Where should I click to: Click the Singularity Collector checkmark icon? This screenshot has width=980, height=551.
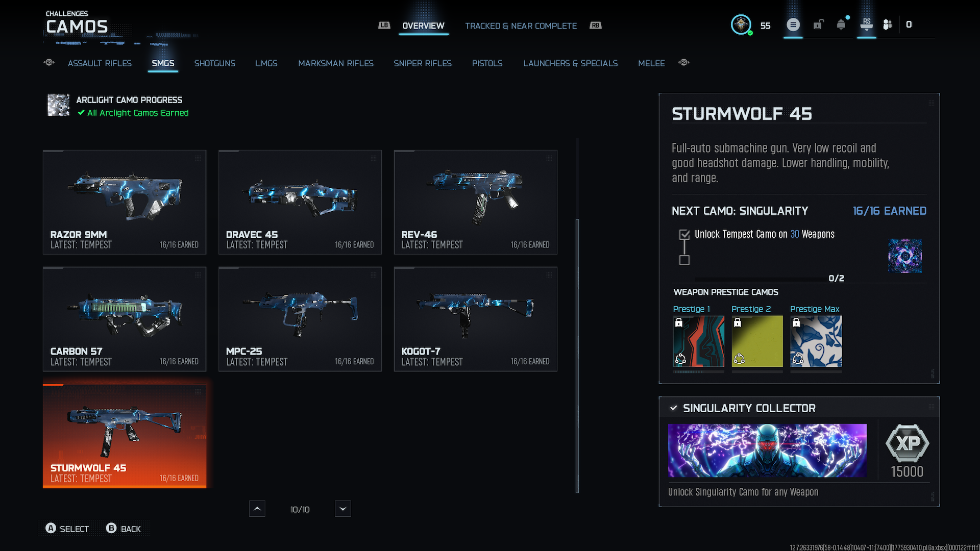(x=674, y=408)
